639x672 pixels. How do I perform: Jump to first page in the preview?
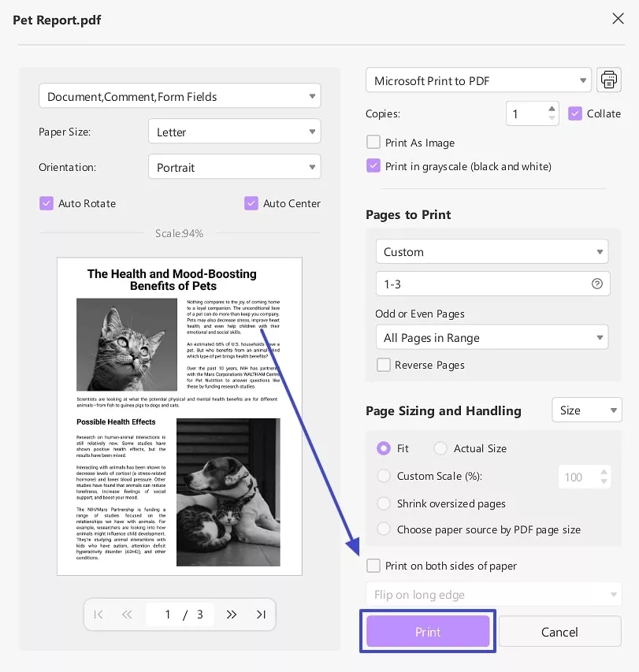pos(98,614)
